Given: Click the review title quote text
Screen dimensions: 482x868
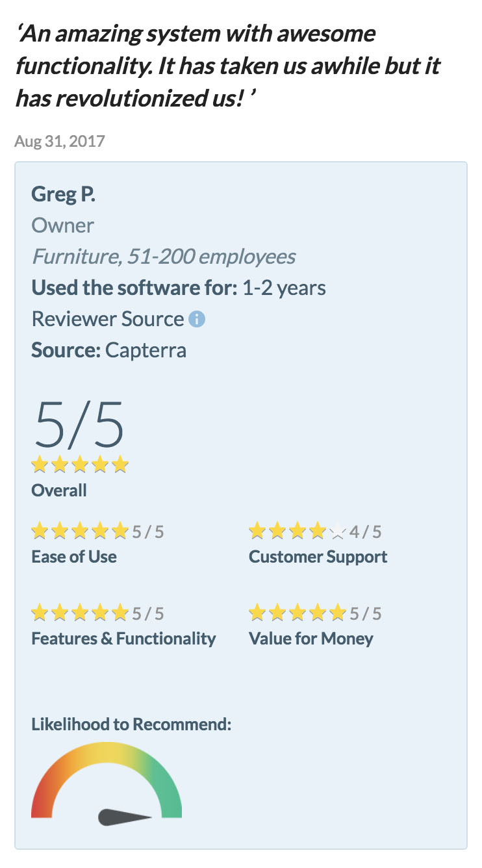Looking at the screenshot, I should pyautogui.click(x=229, y=66).
